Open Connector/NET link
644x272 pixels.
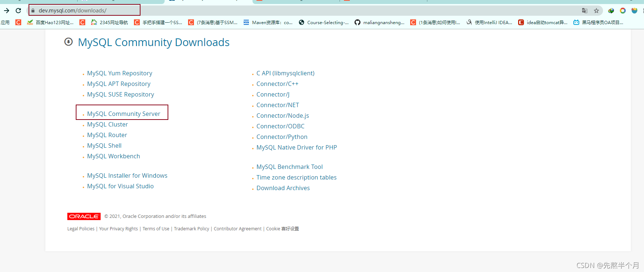point(278,105)
